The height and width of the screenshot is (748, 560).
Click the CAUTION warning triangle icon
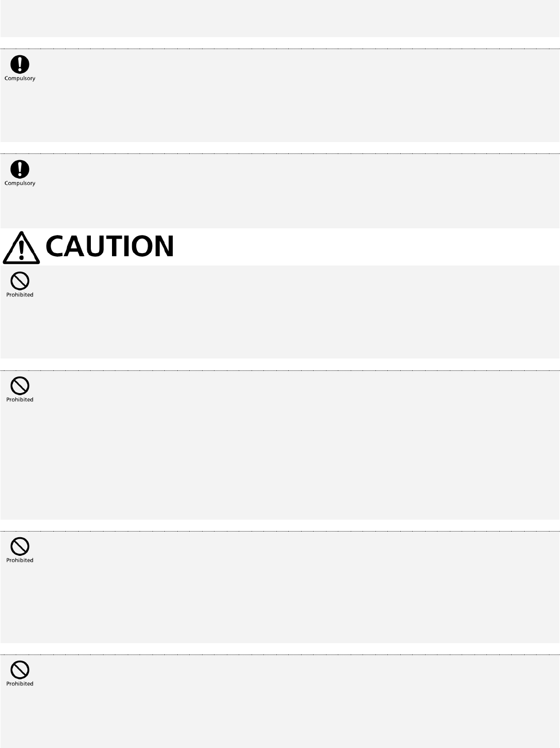[21, 247]
